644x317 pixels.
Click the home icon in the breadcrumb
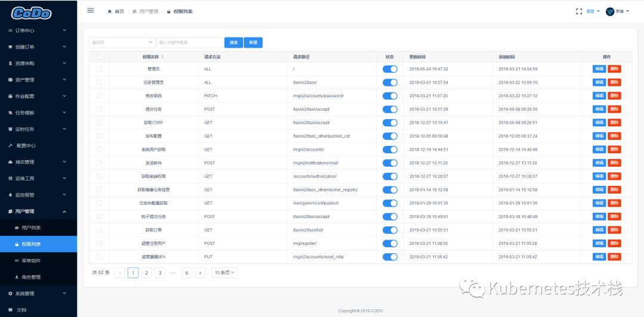tap(110, 11)
